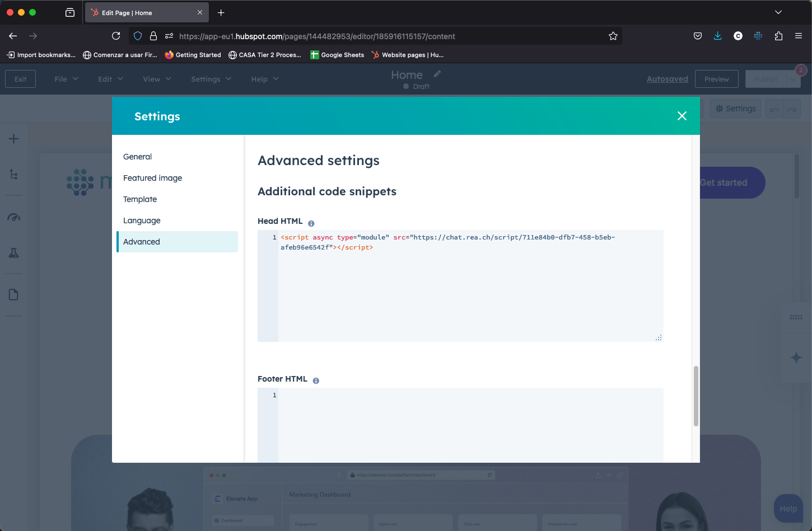The image size is (812, 531).
Task: Go to Featured image settings section
Action: click(x=153, y=178)
